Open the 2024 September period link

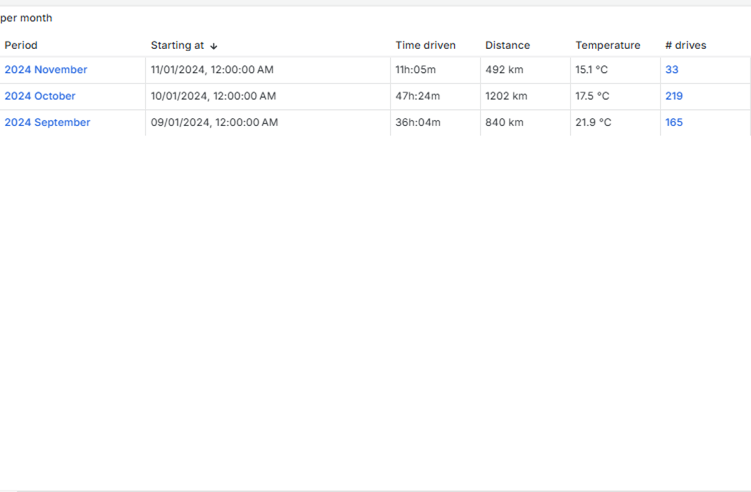[x=47, y=122]
